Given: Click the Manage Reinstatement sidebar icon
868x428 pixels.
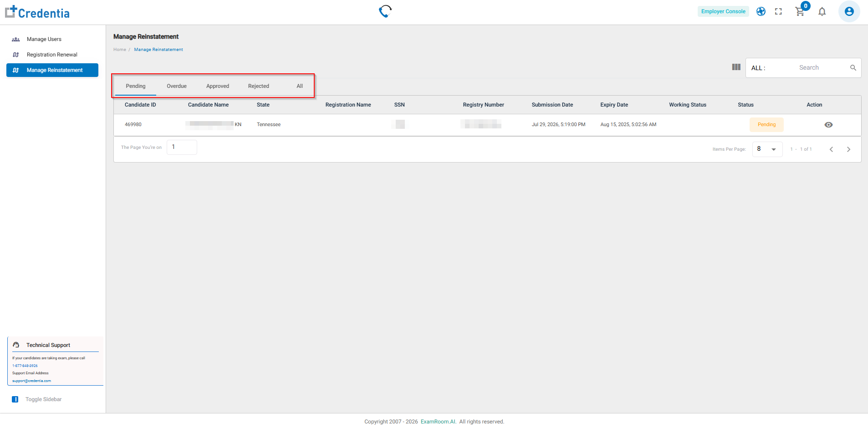Looking at the screenshot, I should 16,70.
